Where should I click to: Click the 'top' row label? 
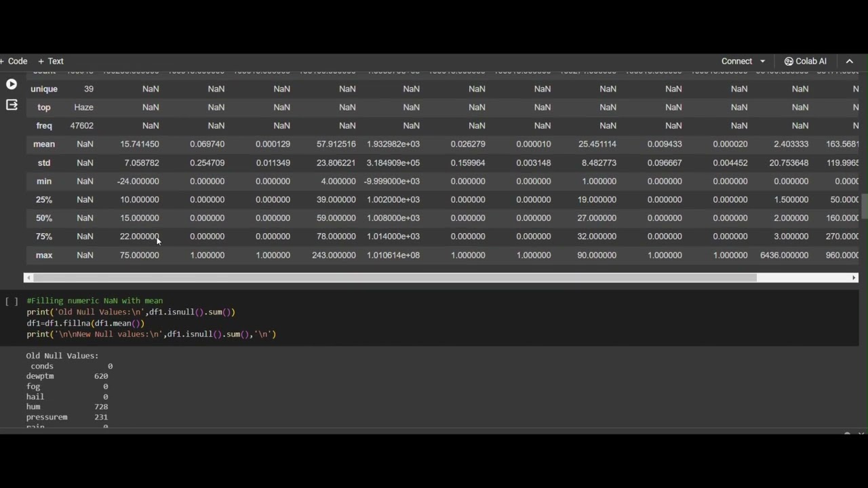point(44,107)
